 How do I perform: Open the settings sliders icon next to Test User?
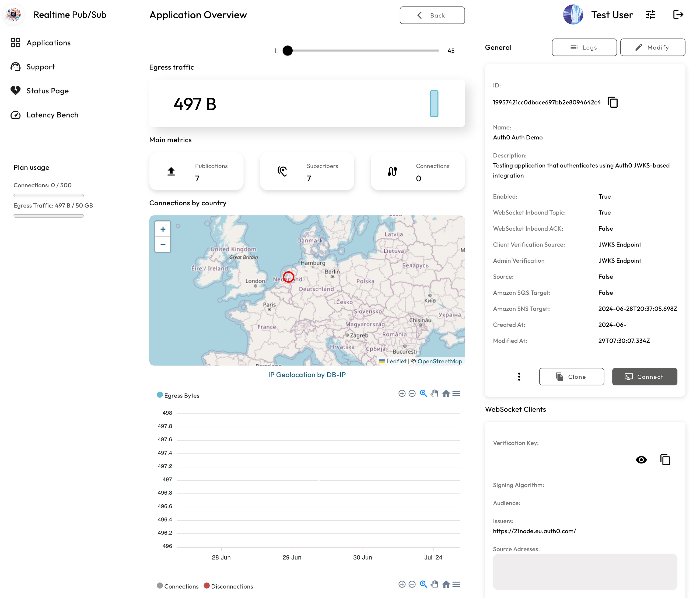click(x=650, y=15)
